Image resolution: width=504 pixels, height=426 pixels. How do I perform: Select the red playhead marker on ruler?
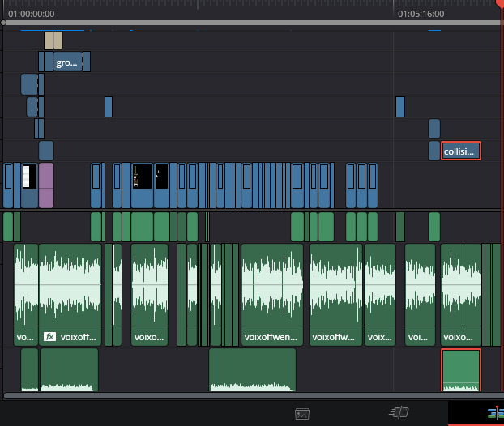pos(500,4)
